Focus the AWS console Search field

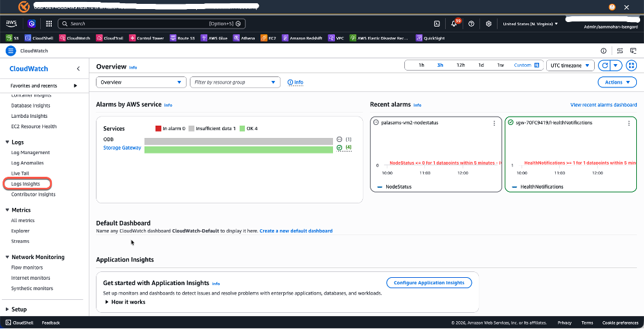point(152,24)
